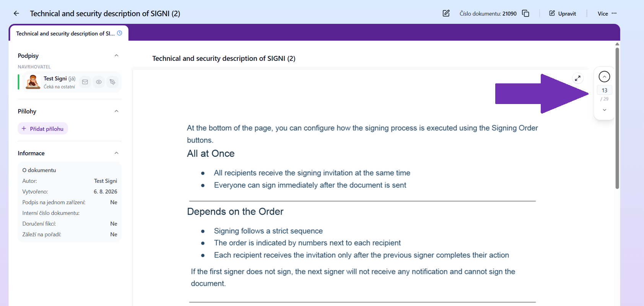Click the creation date '6. 8. 2026'
Image resolution: width=644 pixels, height=306 pixels.
106,192
